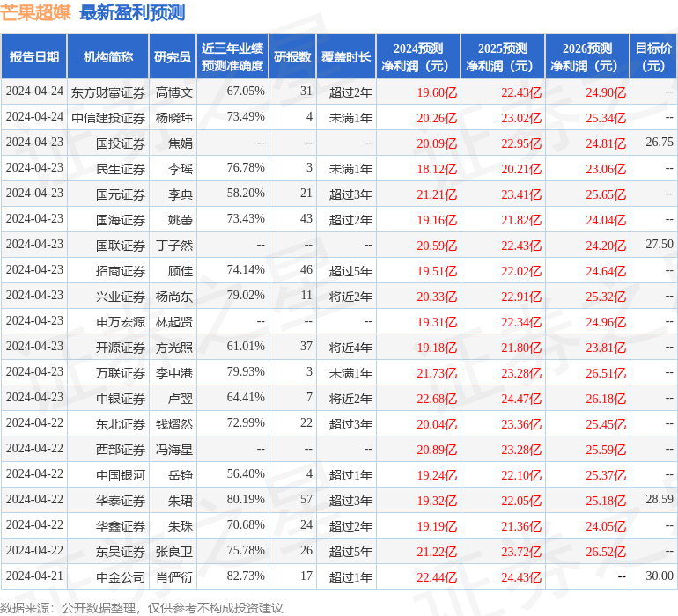This screenshot has width=678, height=616.
Task: Click 2026 profit forecast 26.52亿
Action: pos(606,552)
